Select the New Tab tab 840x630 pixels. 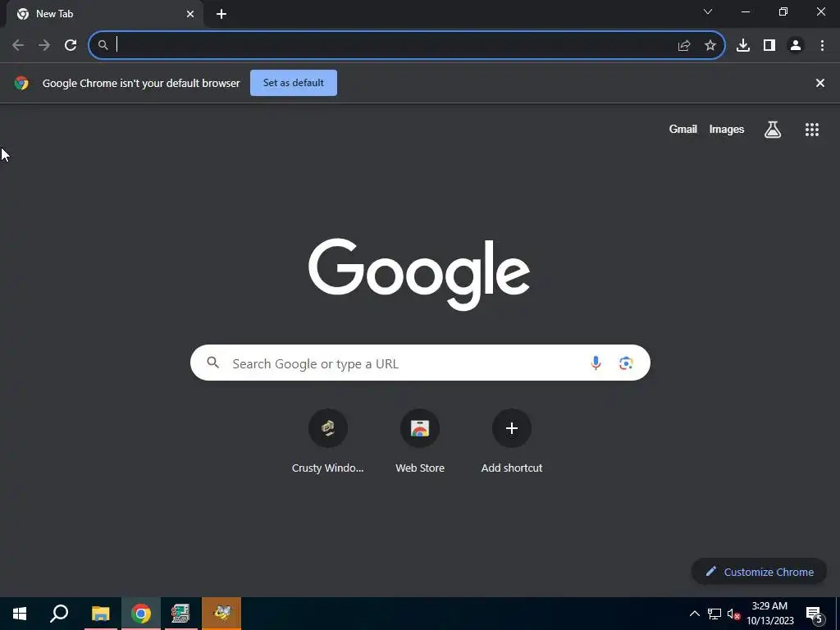tap(106, 14)
